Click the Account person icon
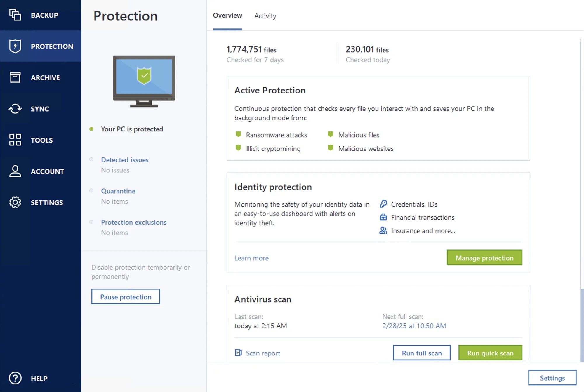Image resolution: width=584 pixels, height=392 pixels. click(x=15, y=171)
